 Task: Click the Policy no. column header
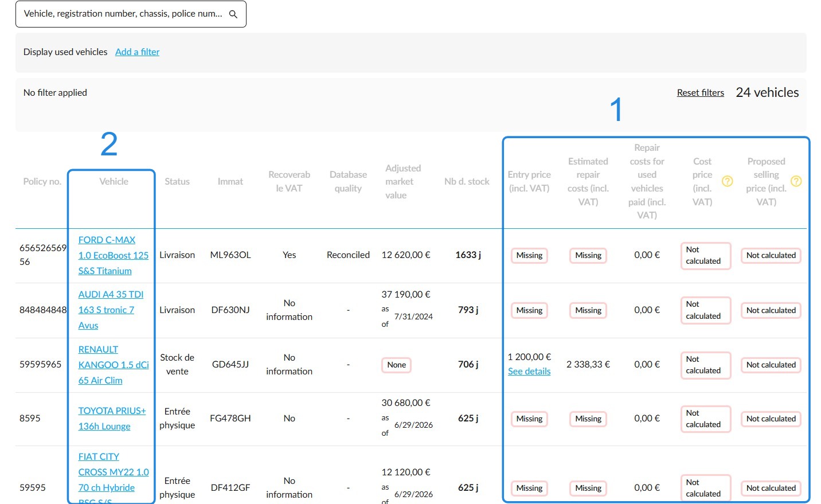(x=42, y=181)
